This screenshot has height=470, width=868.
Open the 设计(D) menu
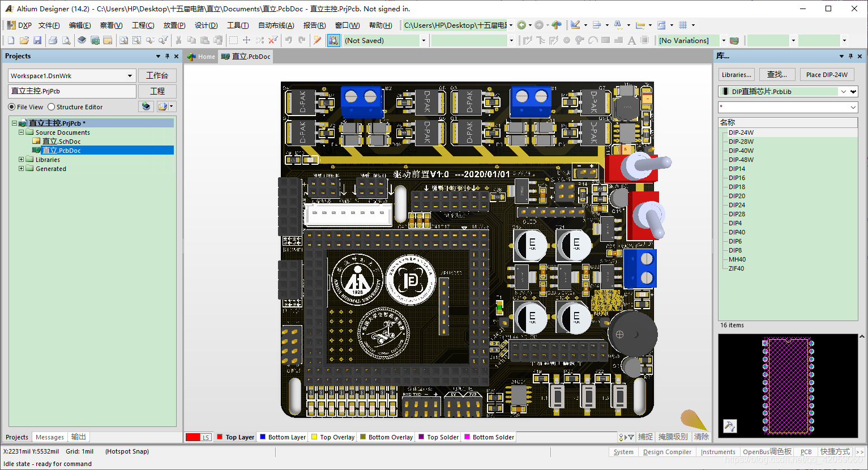click(x=206, y=25)
